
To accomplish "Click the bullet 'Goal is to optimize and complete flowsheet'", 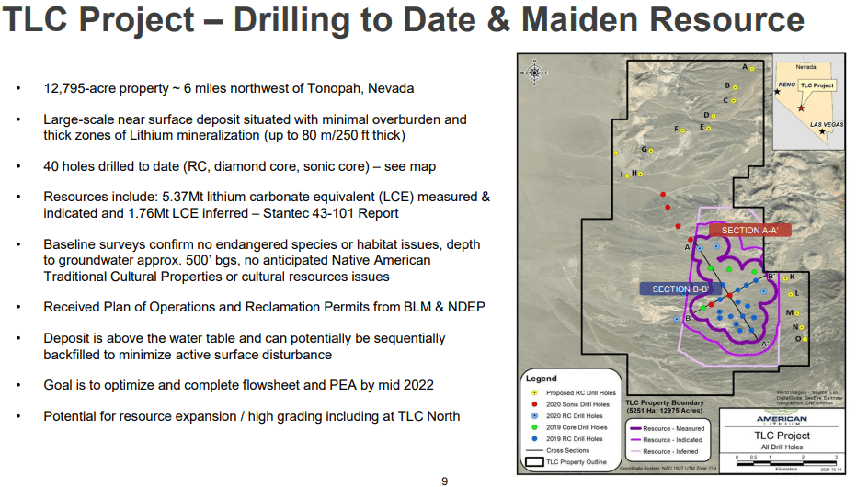I will 238,385.
